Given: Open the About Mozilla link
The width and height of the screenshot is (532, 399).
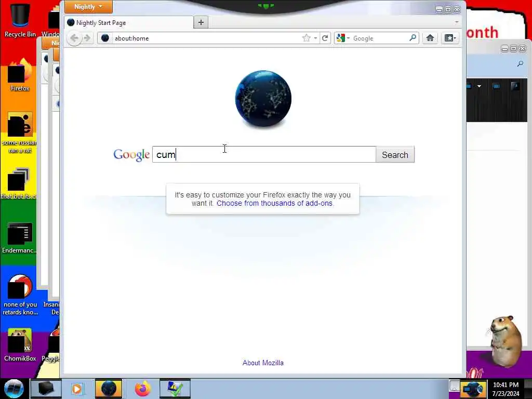Looking at the screenshot, I should [263, 363].
